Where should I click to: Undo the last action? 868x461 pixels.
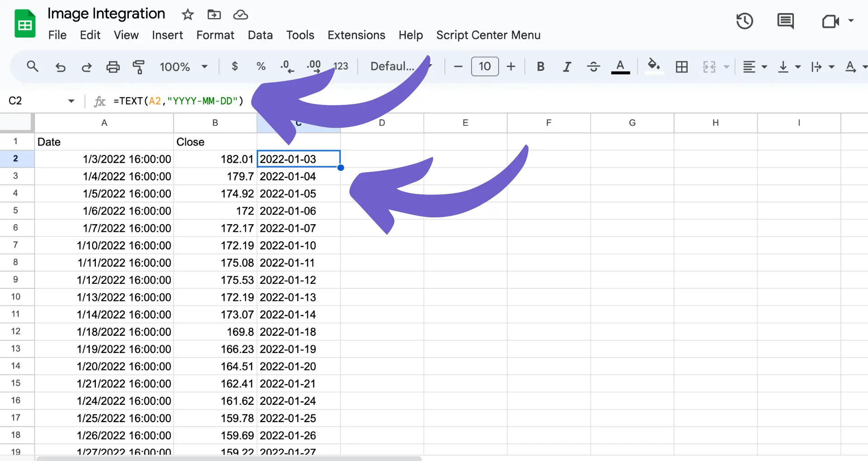(60, 67)
